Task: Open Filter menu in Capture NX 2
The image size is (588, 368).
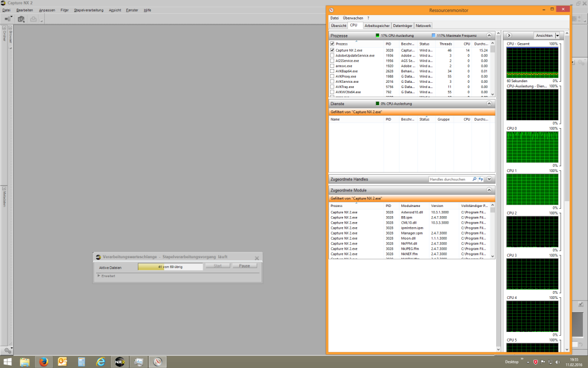Action: [x=64, y=10]
